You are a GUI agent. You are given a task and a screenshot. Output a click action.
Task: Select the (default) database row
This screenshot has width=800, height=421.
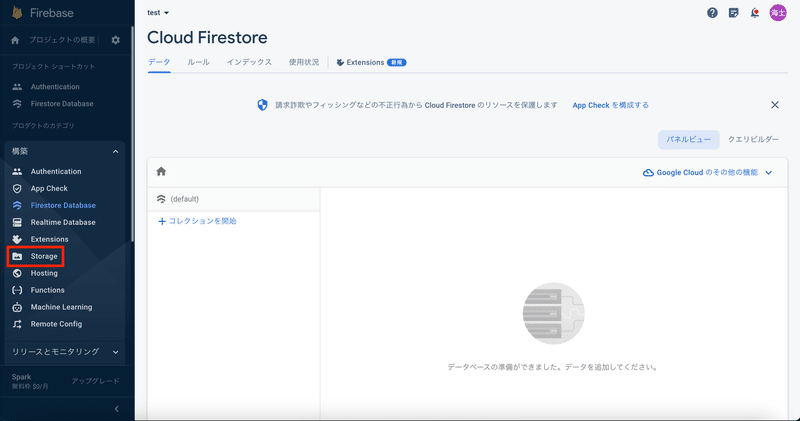click(234, 199)
